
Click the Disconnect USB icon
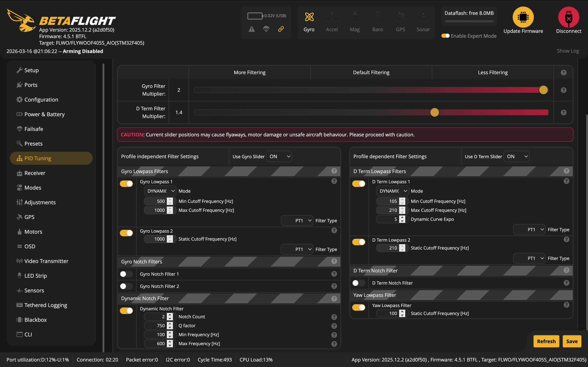point(568,17)
